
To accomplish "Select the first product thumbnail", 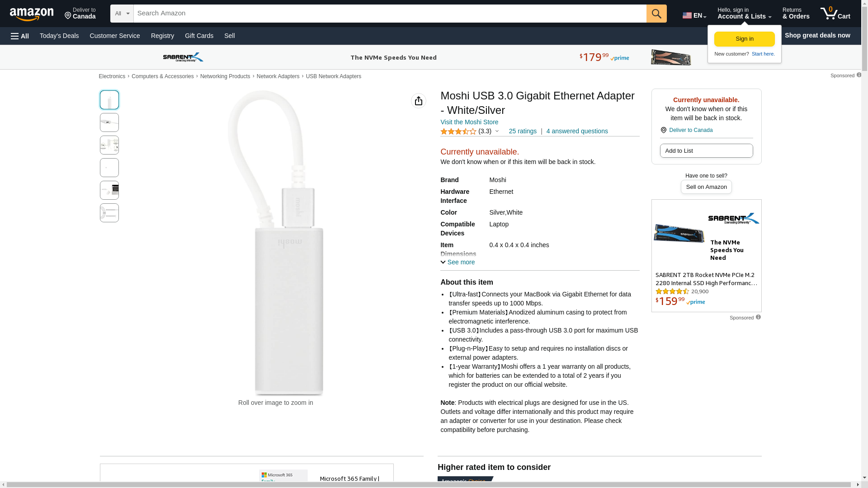I will (109, 100).
